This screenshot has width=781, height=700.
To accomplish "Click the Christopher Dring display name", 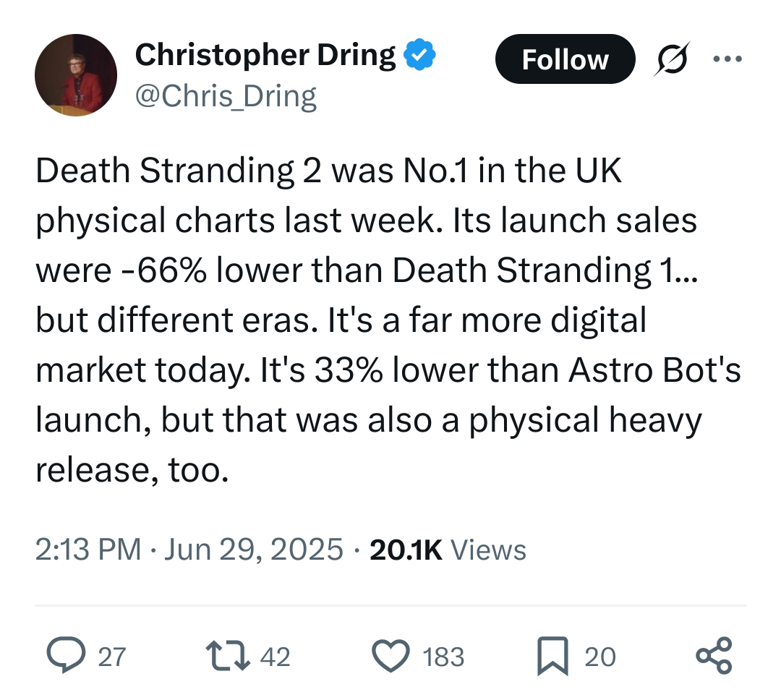I will pos(265,54).
